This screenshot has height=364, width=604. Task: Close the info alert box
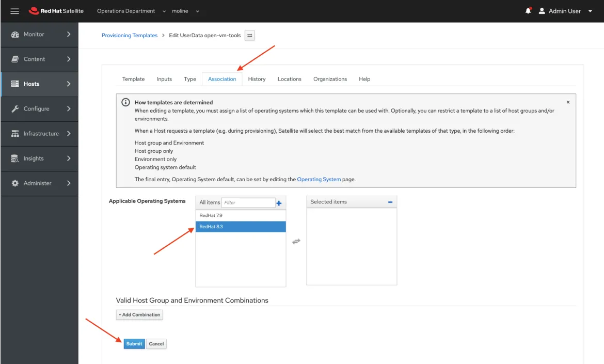point(568,102)
